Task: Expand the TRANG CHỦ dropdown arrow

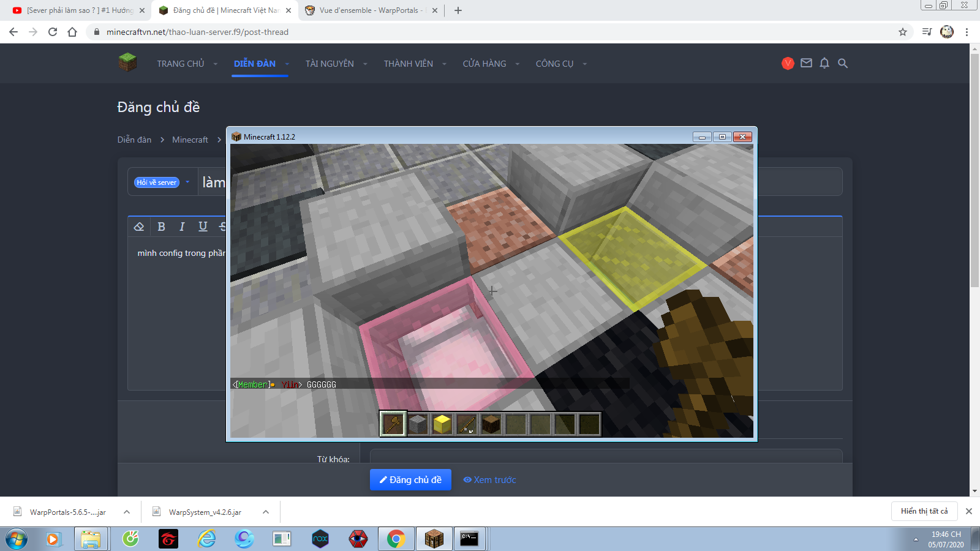Action: point(216,64)
